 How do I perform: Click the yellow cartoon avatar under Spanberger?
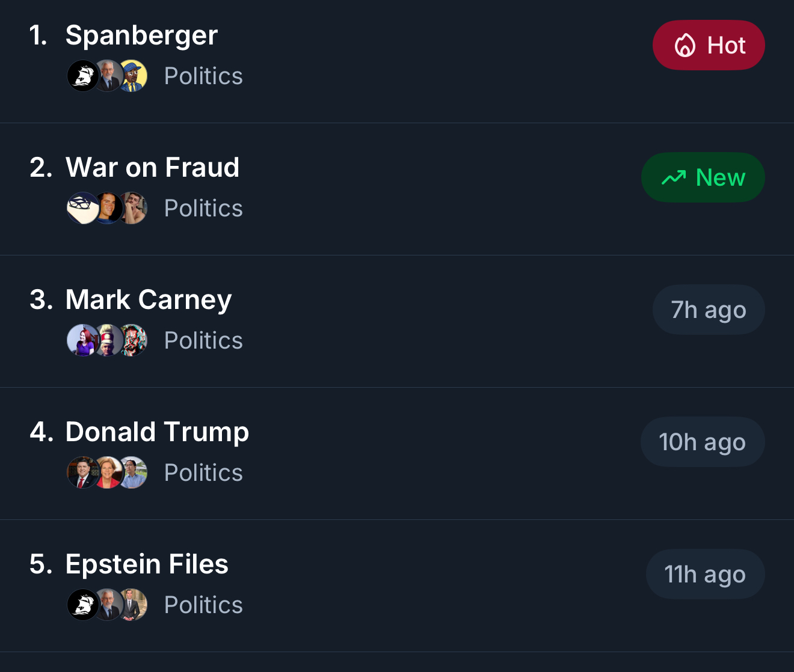pos(133,76)
